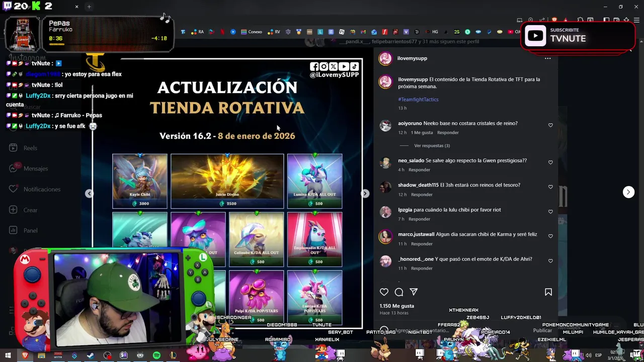This screenshot has height=362, width=644.
Task: Advance to the next Instagram post arrow
Action: click(x=628, y=192)
